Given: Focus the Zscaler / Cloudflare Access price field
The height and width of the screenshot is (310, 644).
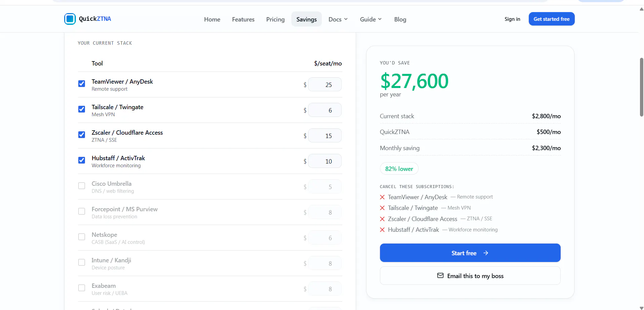Looking at the screenshot, I should point(325,136).
